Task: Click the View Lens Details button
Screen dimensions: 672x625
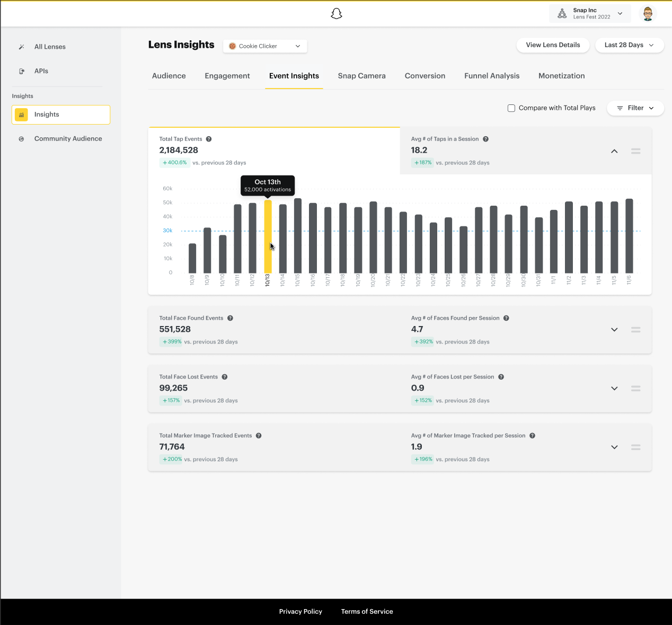Action: pyautogui.click(x=553, y=45)
